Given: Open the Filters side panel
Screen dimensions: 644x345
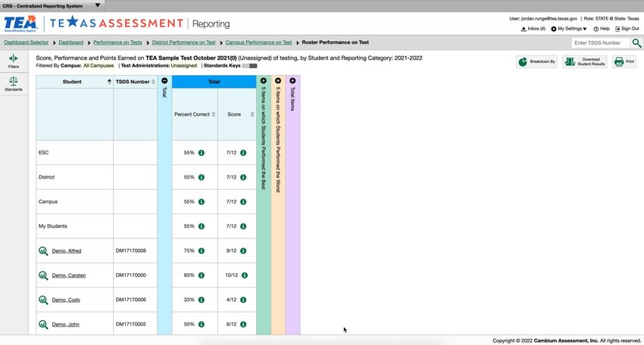Looking at the screenshot, I should [x=13, y=61].
